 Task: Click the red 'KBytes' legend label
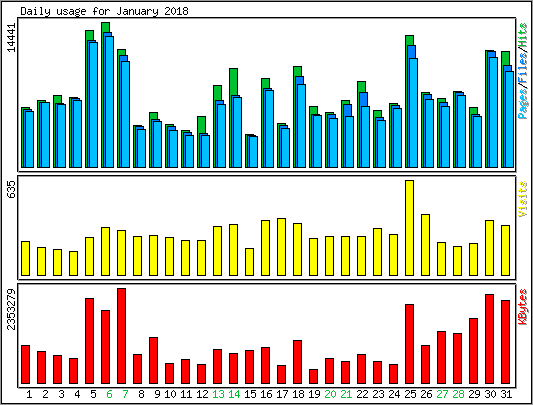(x=523, y=307)
